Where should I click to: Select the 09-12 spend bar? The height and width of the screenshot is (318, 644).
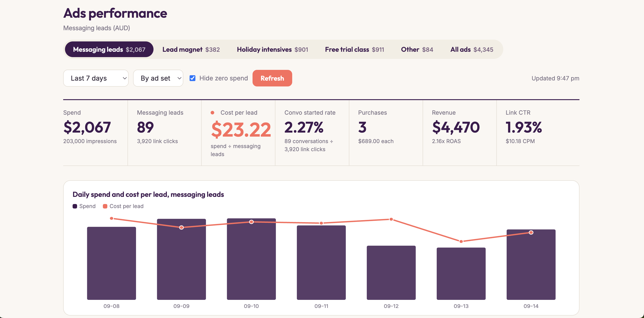(x=391, y=273)
